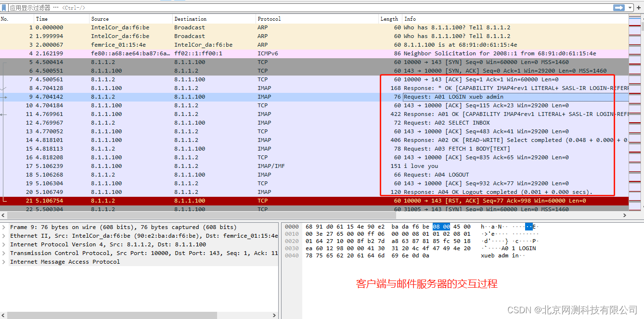Select packet 9 LOGIN xueb admin request

tap(314, 97)
